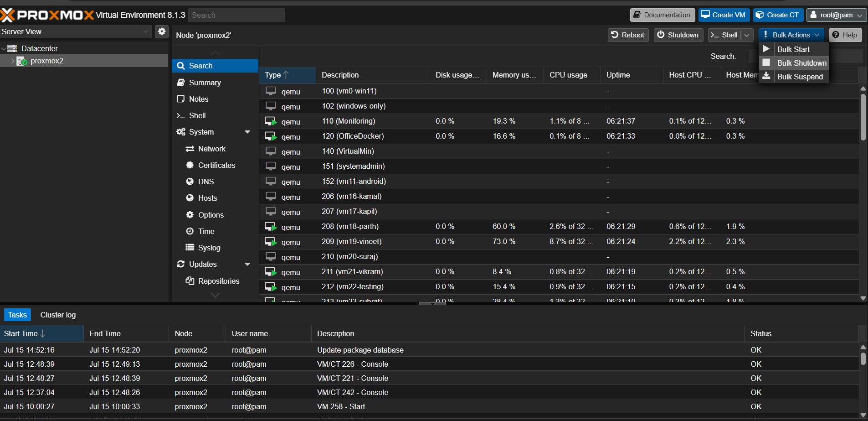Click the running VM icon for 110 Monitoring
This screenshot has width=868, height=421.
click(271, 121)
